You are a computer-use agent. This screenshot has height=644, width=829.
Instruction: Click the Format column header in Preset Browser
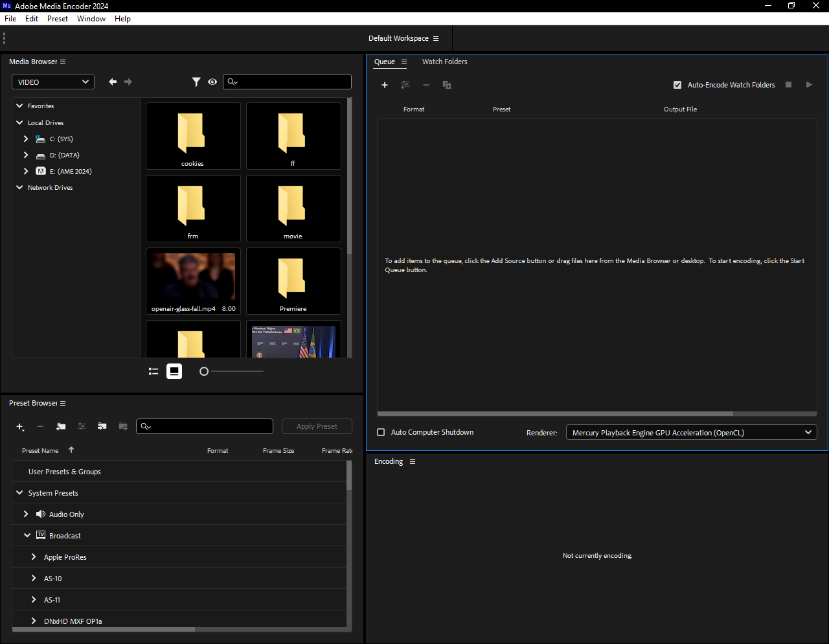(218, 450)
